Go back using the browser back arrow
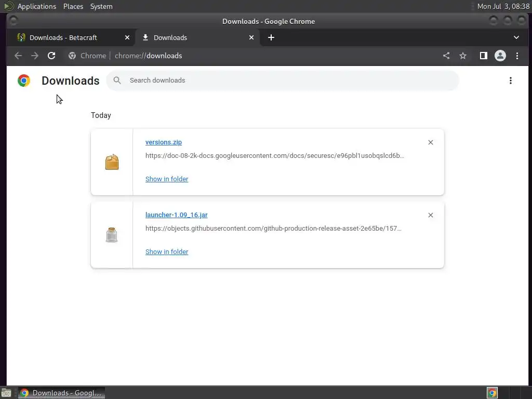 pyautogui.click(x=18, y=56)
